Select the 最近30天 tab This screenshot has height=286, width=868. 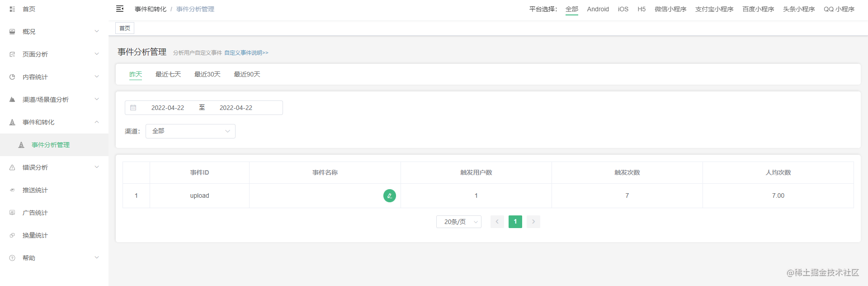tap(208, 74)
